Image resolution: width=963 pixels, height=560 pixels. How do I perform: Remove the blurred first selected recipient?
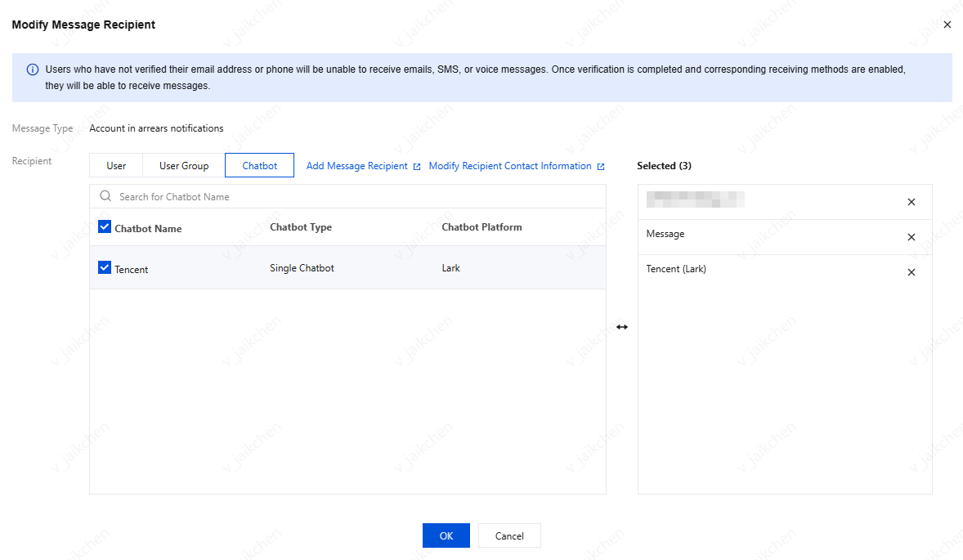pyautogui.click(x=911, y=202)
